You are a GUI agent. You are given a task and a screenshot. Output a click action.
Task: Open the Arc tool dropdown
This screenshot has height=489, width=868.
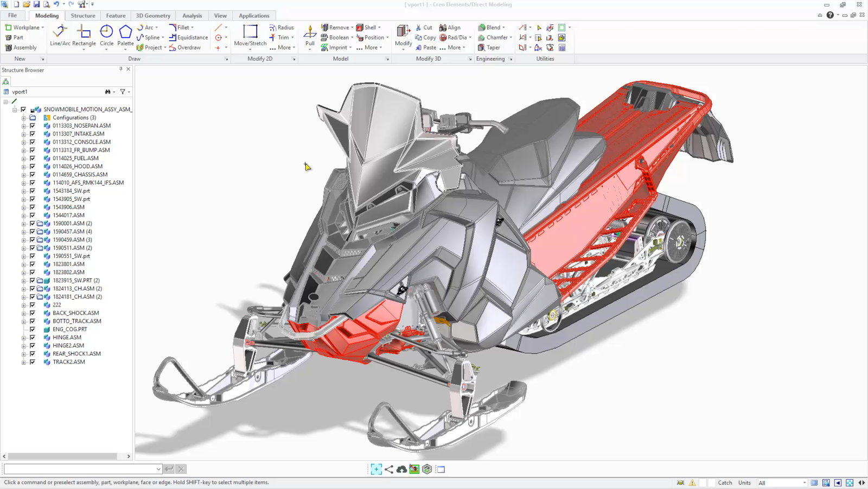157,27
